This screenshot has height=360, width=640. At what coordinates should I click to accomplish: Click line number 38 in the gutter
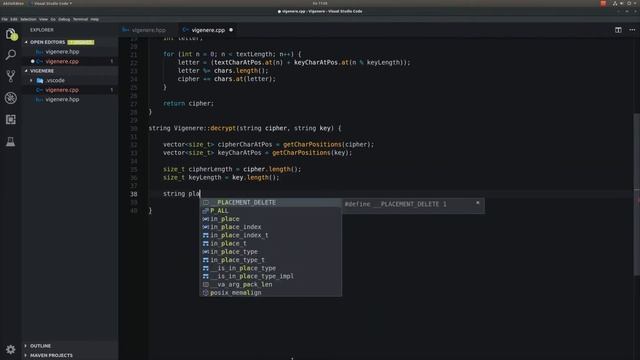point(133,194)
